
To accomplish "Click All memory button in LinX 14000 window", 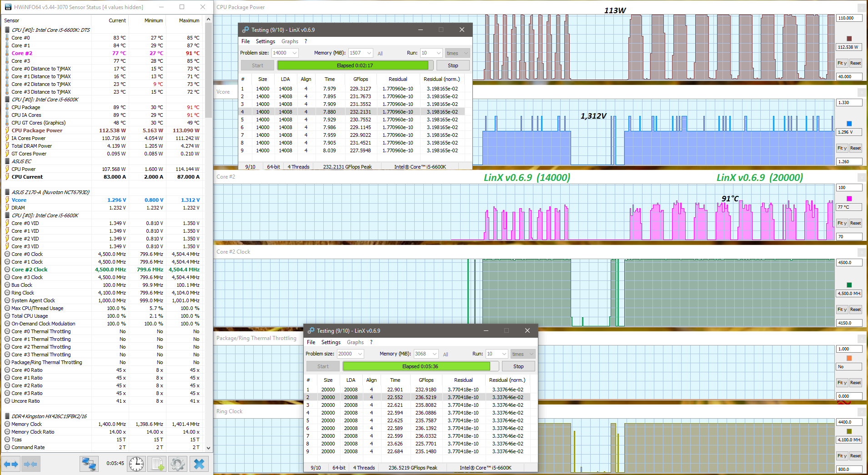I will coord(380,53).
